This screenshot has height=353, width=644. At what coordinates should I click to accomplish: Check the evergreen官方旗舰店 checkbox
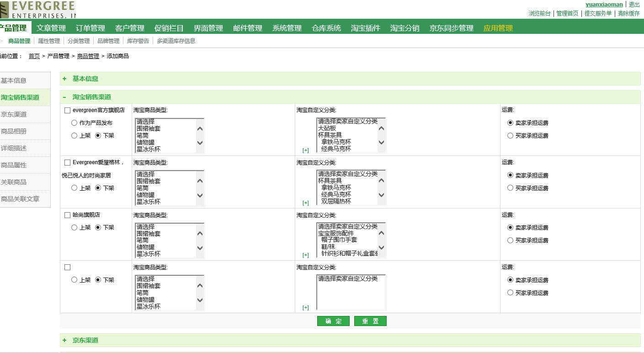coord(67,110)
